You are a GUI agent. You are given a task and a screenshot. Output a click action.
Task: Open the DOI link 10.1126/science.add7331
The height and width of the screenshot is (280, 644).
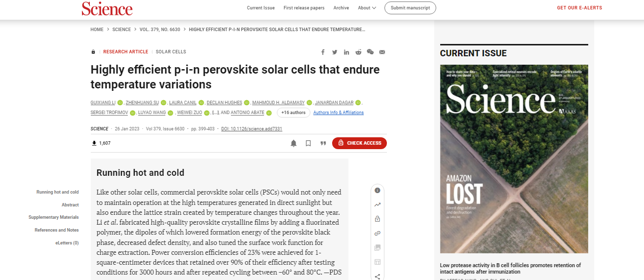[x=252, y=129]
